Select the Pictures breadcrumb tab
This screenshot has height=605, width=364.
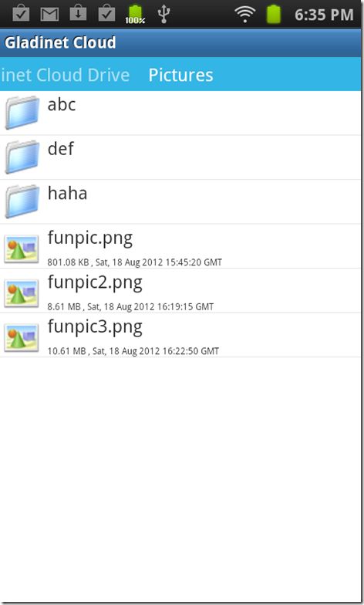[180, 75]
